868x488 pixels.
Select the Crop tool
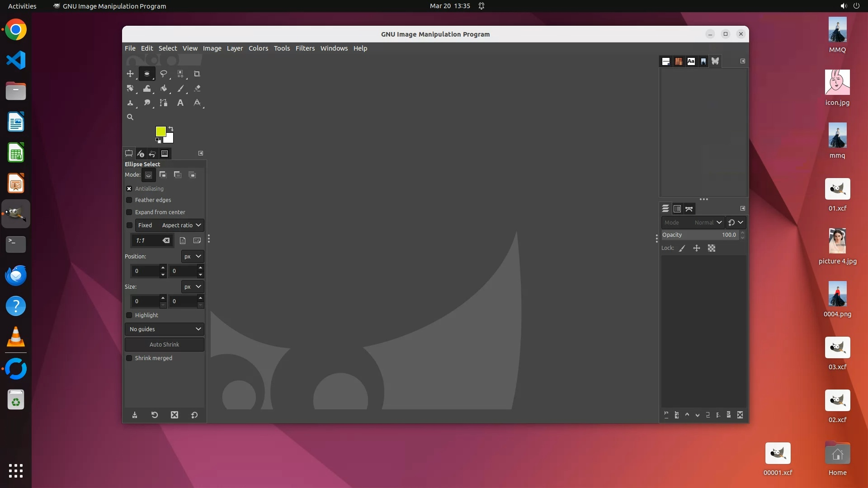tap(197, 74)
